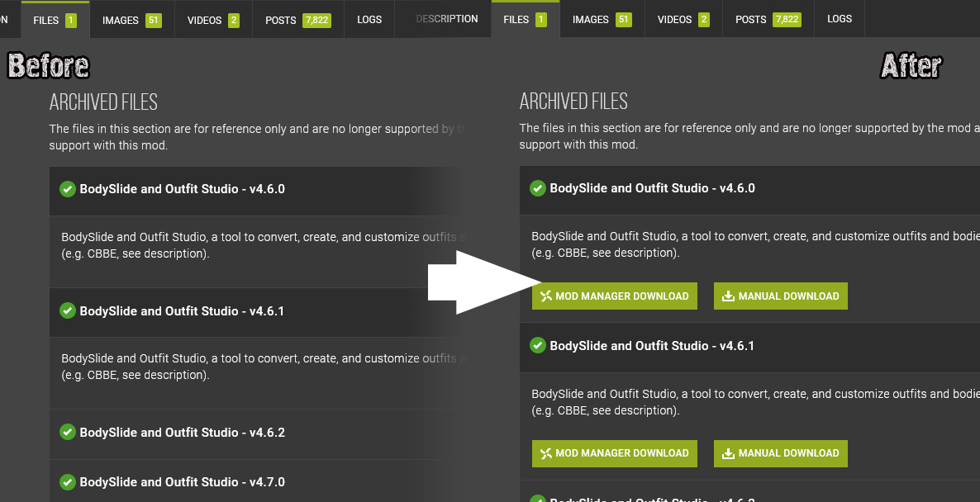Click the v4.6.0 description text in After pane

[755, 244]
